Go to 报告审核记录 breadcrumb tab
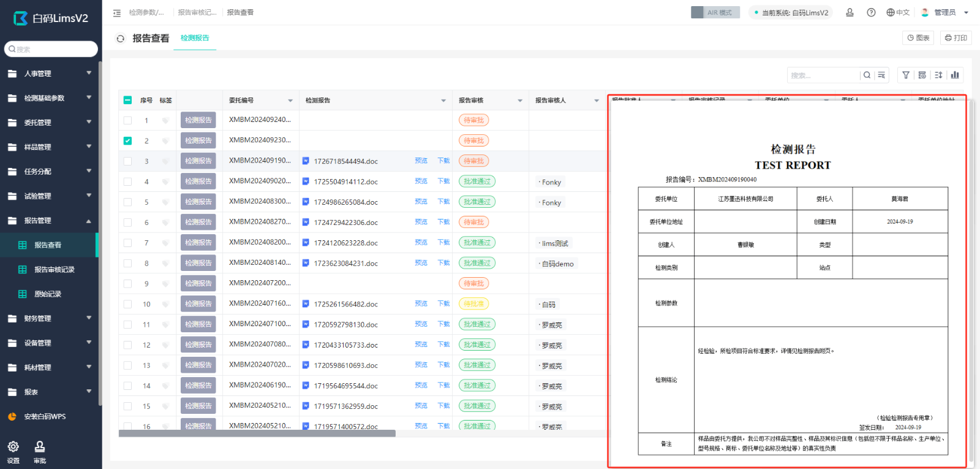The image size is (980, 469). coord(197,12)
